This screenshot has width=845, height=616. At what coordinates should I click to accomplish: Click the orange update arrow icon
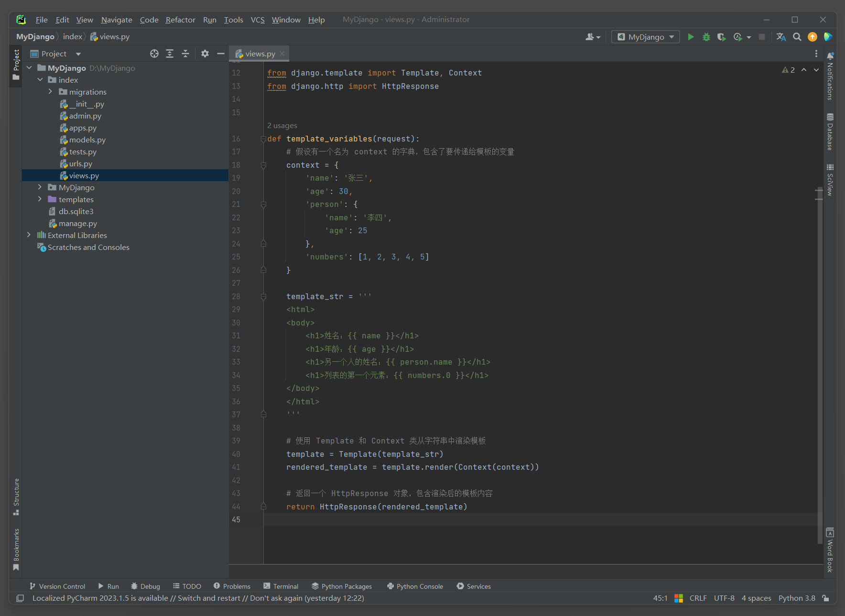click(x=812, y=37)
